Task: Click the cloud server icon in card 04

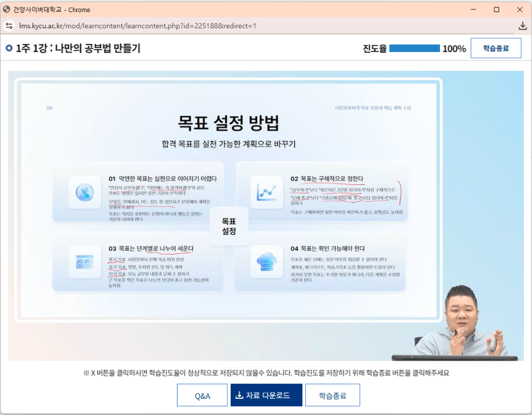Action: click(x=267, y=262)
